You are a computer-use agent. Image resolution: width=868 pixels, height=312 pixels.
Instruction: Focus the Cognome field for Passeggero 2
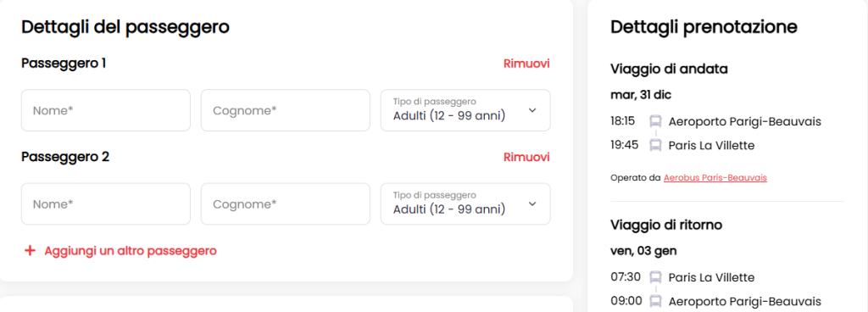[286, 204]
